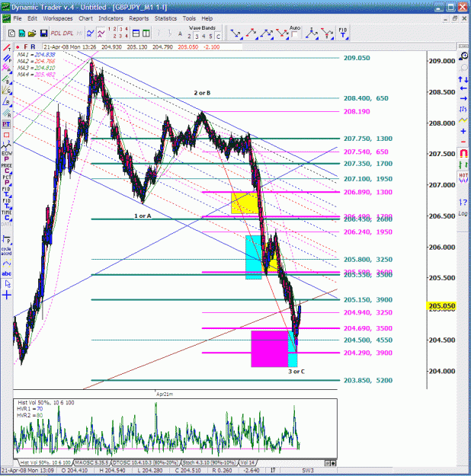The width and height of the screenshot is (471, 476).
Task: Select the PCT P tool
Action: [6, 180]
